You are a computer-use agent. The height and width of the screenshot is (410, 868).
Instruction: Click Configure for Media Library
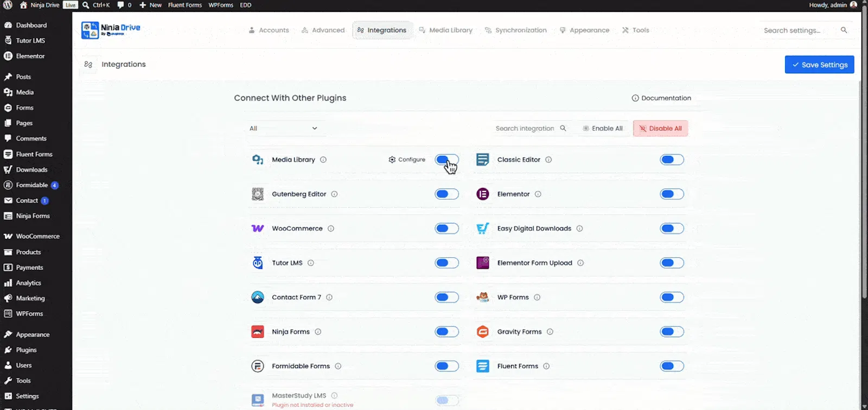(x=407, y=160)
